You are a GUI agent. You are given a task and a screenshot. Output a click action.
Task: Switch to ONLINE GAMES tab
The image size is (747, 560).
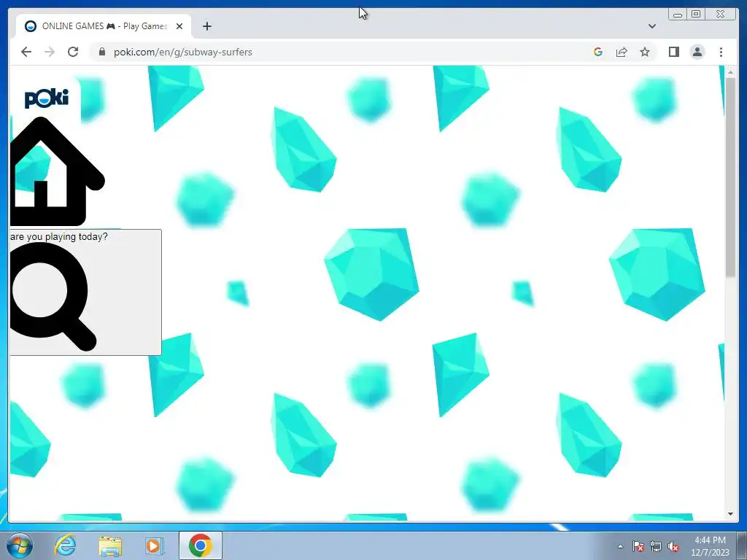coord(104,26)
